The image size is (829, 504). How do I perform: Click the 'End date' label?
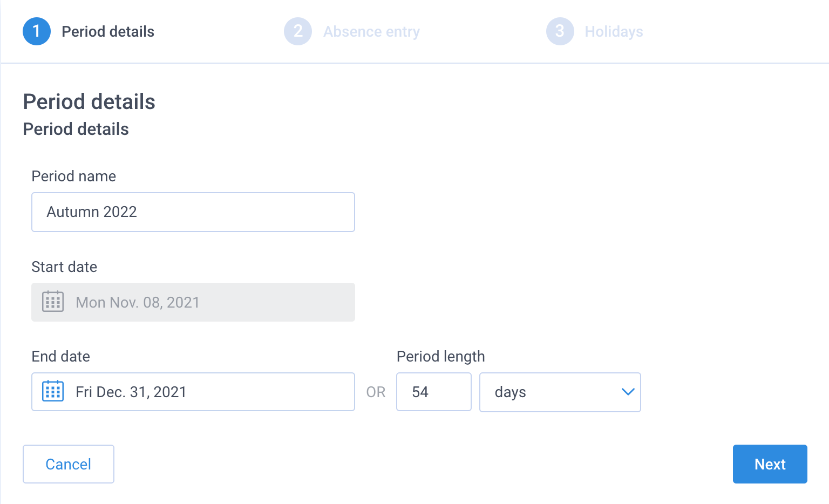tap(61, 357)
